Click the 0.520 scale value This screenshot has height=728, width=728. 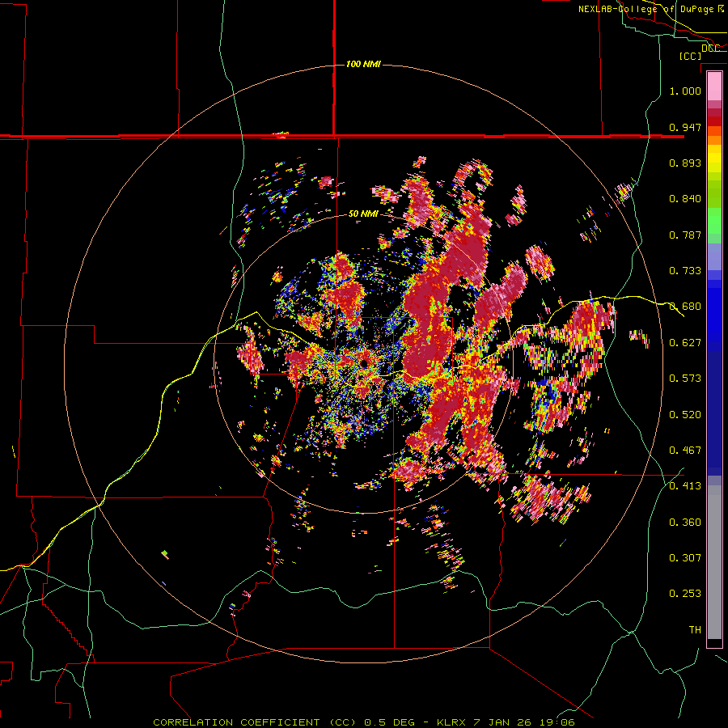(x=685, y=415)
